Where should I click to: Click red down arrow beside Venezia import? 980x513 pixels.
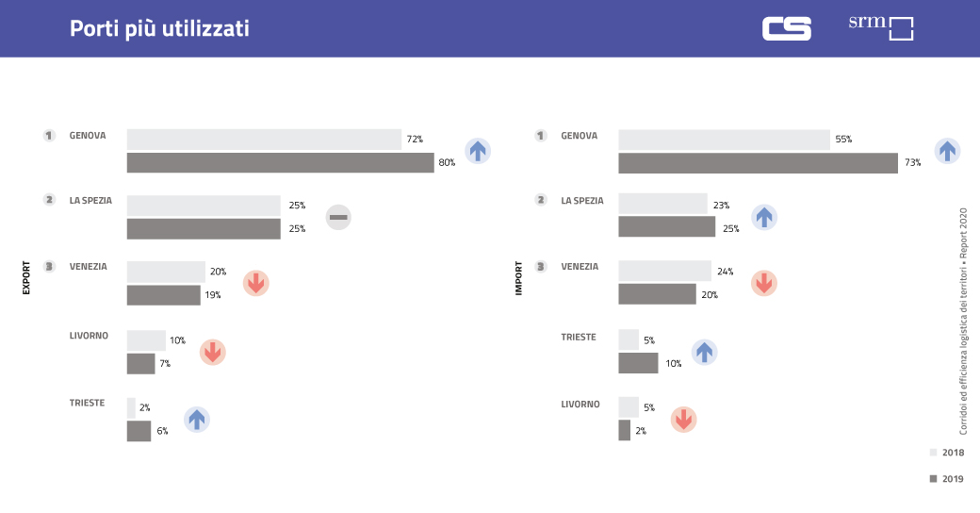764,283
